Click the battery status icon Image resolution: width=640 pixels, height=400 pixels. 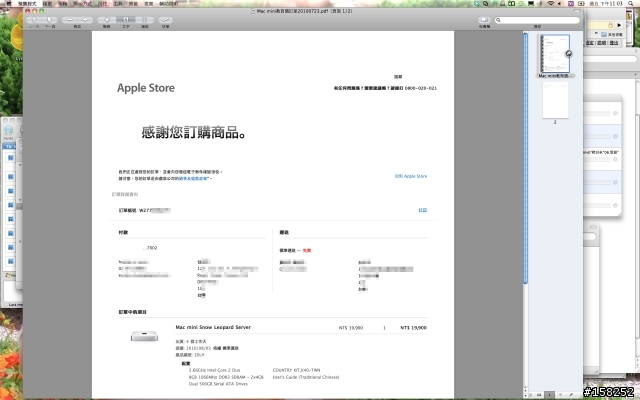(x=582, y=3)
